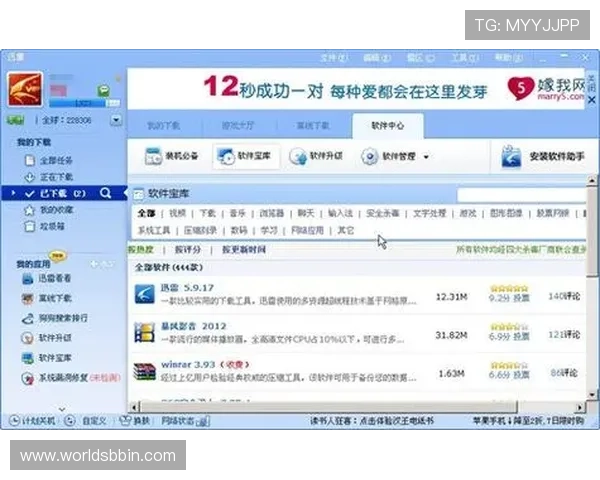Open 140评论 for 迅雷

564,296
